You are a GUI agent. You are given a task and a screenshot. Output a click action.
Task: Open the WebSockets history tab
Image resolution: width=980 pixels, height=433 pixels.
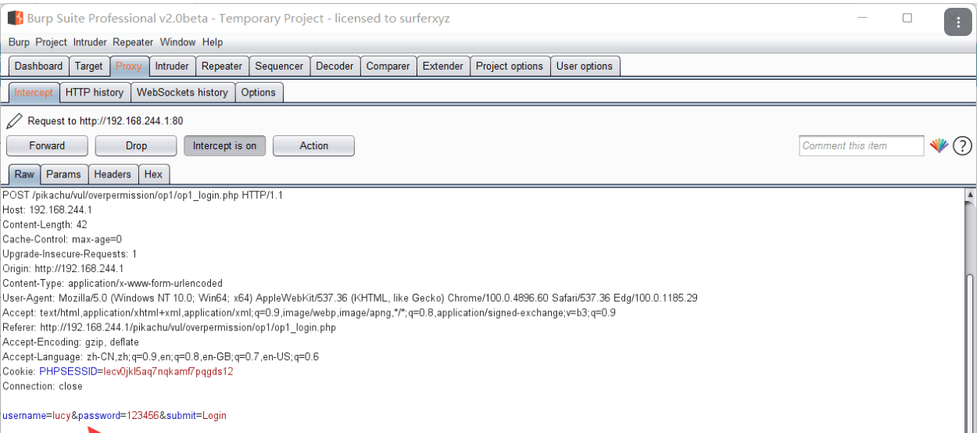point(182,92)
